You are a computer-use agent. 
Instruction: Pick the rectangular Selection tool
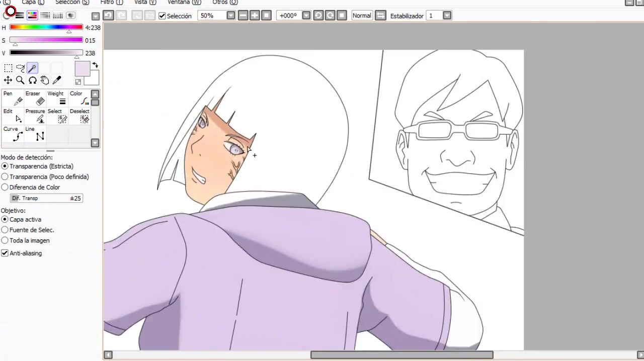click(x=8, y=68)
